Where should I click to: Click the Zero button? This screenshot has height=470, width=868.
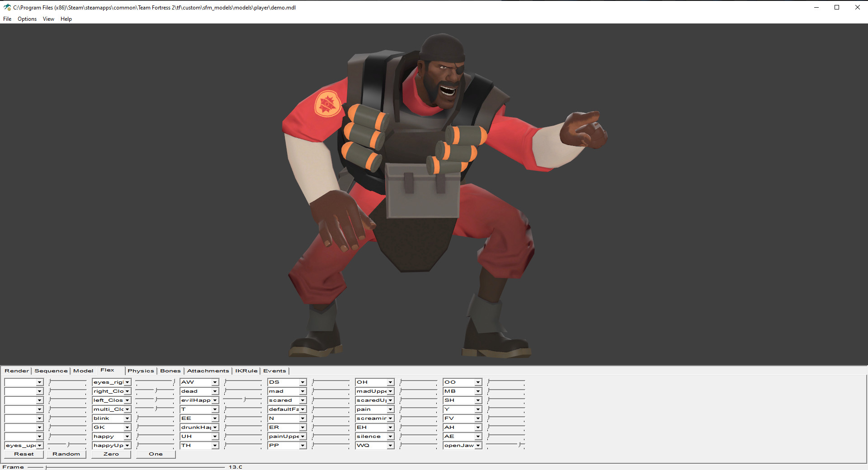click(111, 454)
